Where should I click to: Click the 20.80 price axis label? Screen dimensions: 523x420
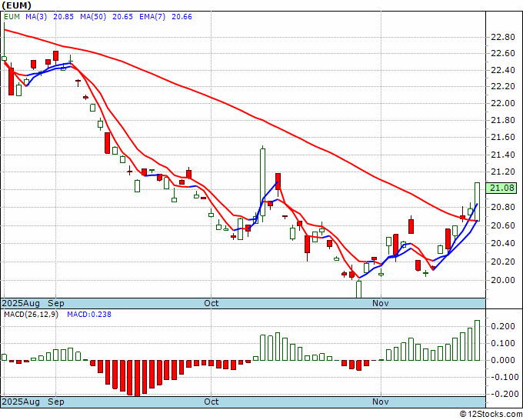coord(503,207)
